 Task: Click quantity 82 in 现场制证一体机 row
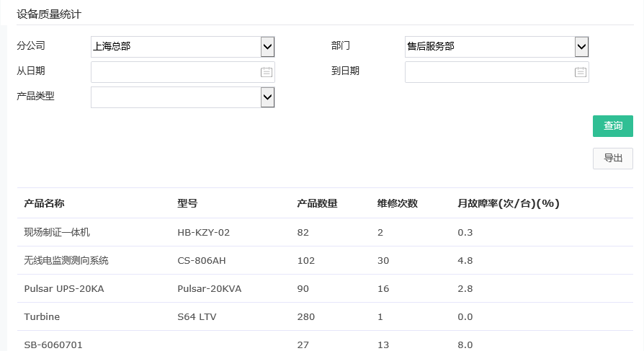click(x=303, y=233)
